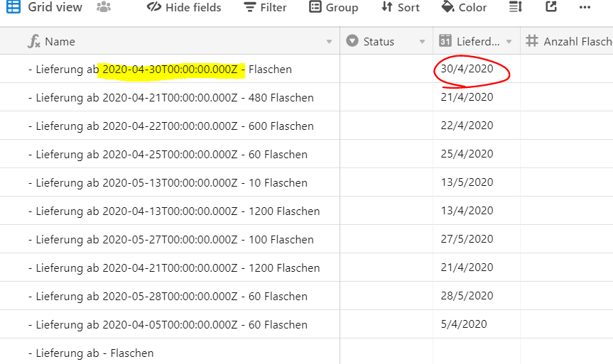Click the share view icon
This screenshot has width=613, height=364.
(x=551, y=6)
